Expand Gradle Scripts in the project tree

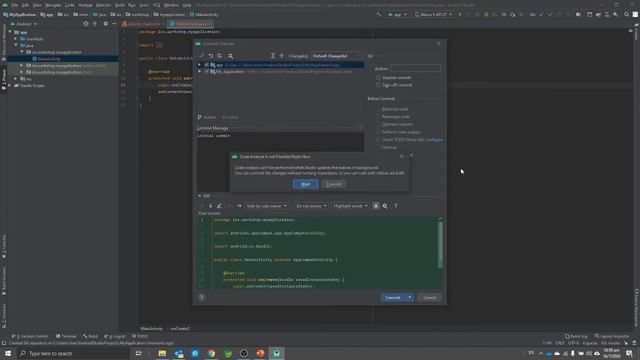click(x=9, y=86)
